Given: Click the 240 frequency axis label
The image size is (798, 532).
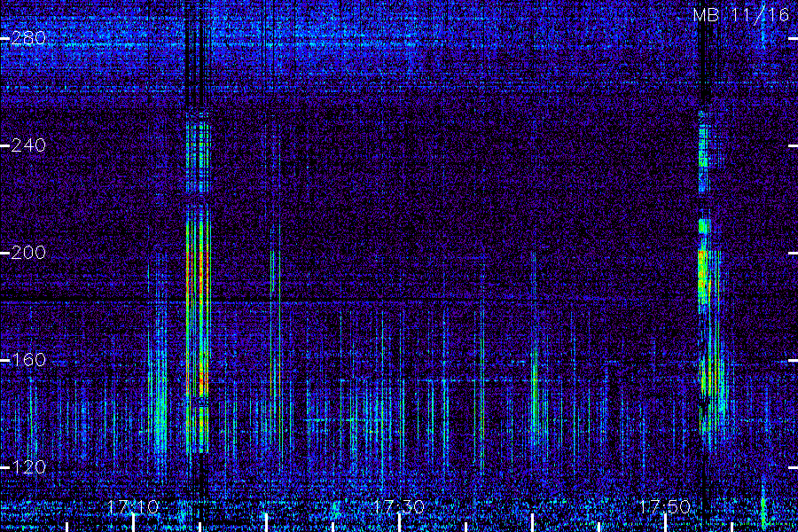Looking at the screenshot, I should click(x=28, y=145).
